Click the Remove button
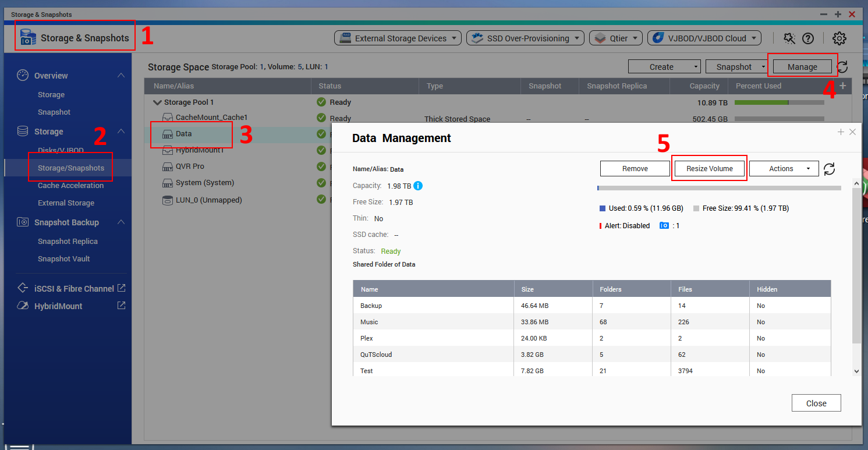Screen dimensions: 868x450 click(635, 169)
